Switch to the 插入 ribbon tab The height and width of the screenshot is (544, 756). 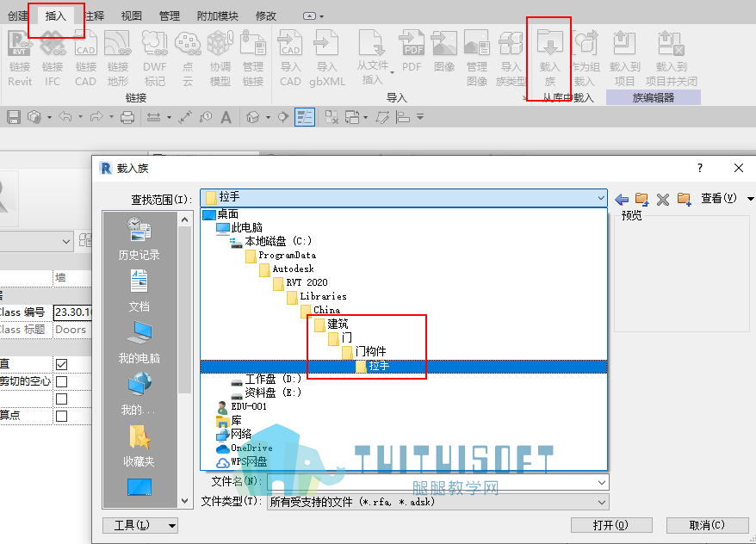point(55,15)
